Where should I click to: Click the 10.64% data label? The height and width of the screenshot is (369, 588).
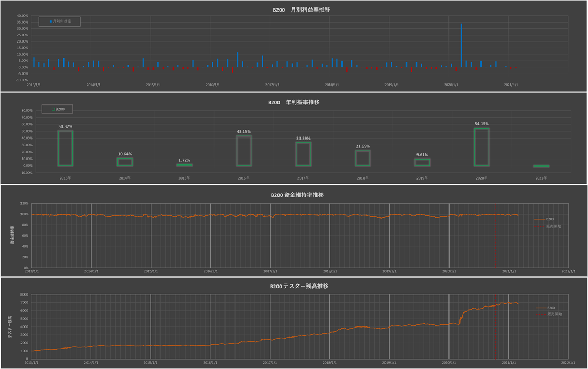pos(125,154)
